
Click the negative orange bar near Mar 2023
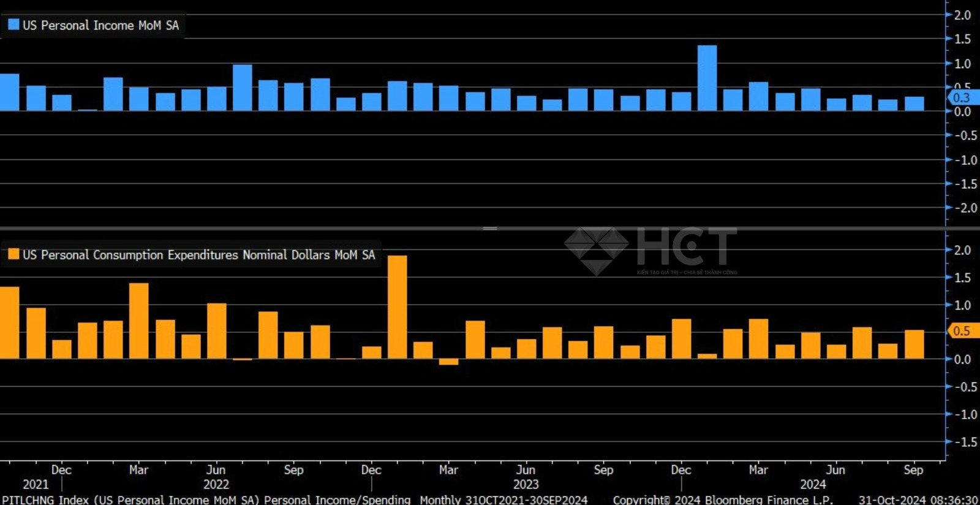click(448, 362)
